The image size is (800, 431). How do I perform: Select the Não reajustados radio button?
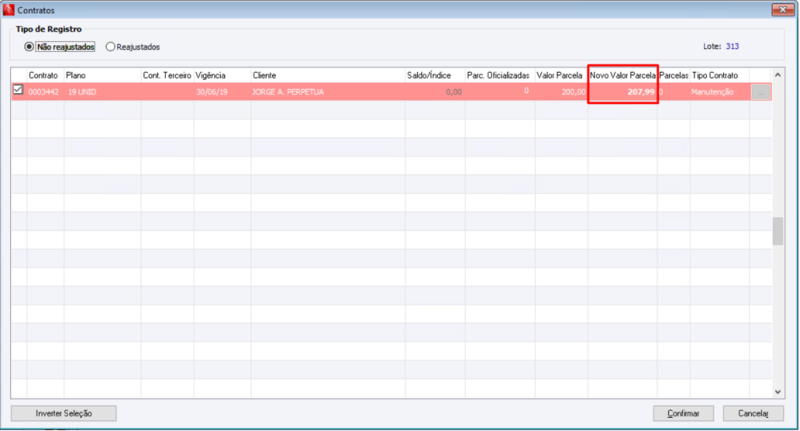[29, 47]
